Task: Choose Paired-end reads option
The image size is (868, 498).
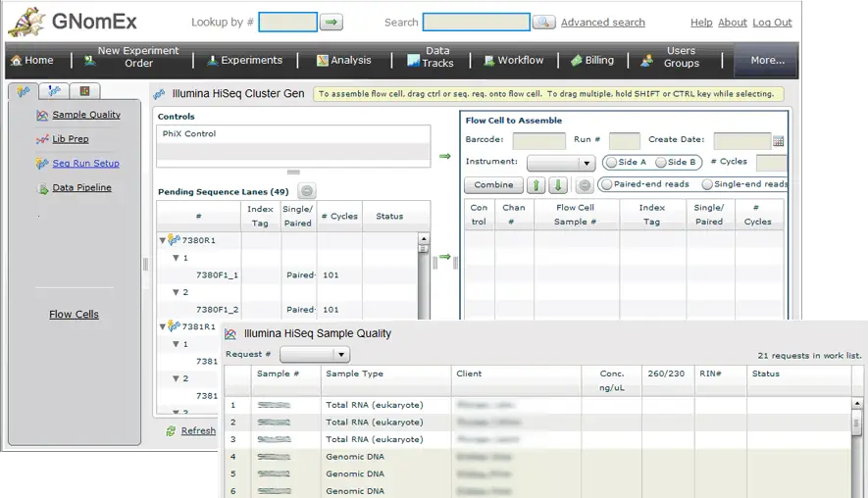Action: click(606, 184)
